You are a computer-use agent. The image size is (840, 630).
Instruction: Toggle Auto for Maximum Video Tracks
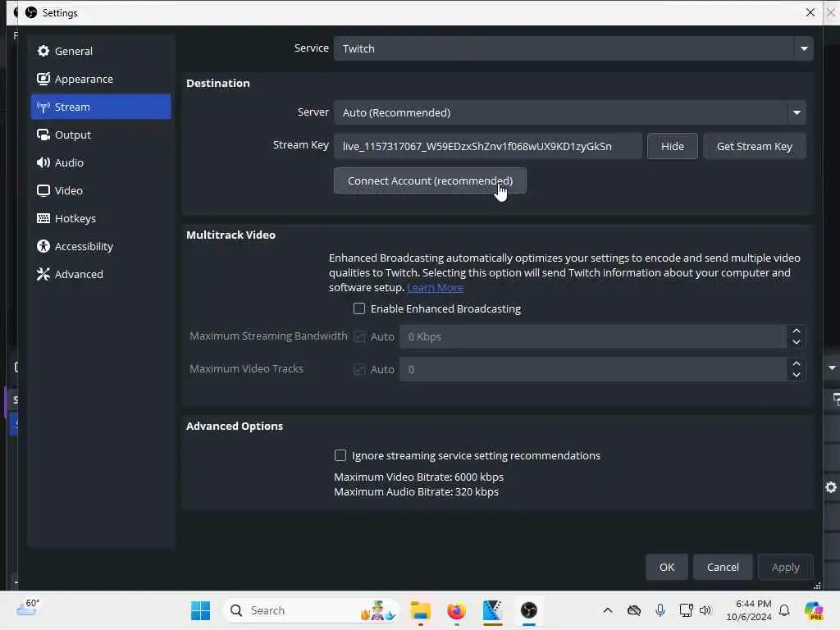tap(359, 369)
